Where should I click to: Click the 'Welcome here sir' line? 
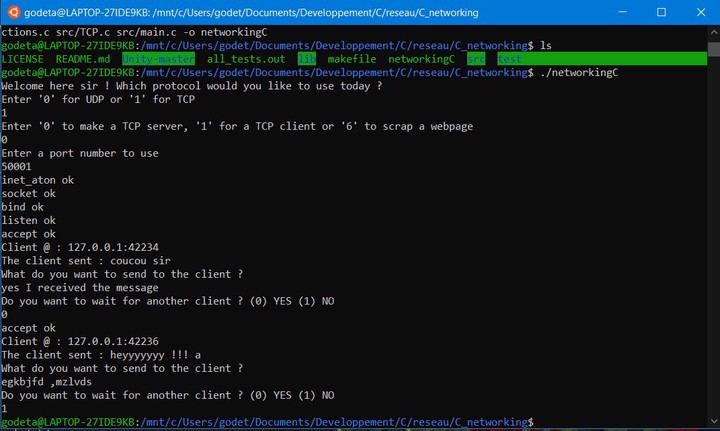click(191, 86)
